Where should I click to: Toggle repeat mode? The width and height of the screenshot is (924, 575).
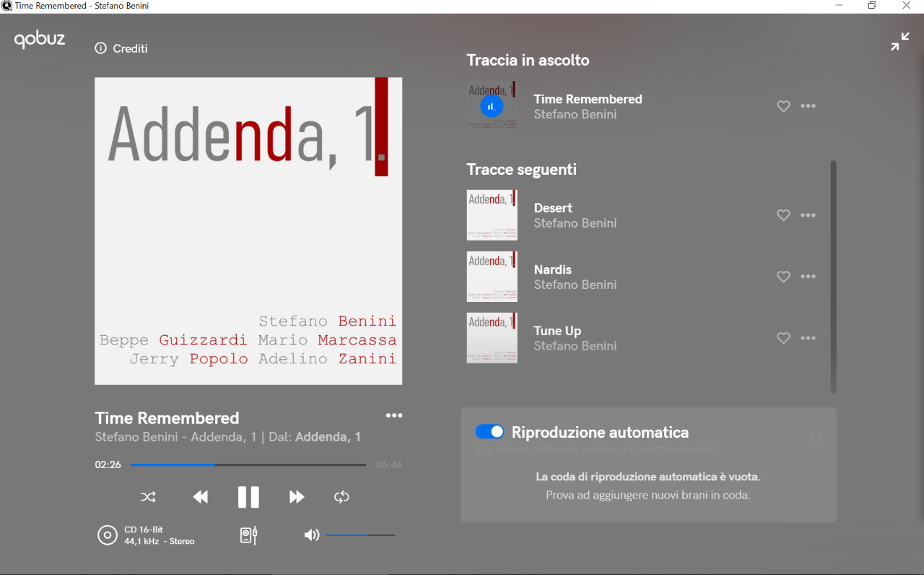point(341,497)
